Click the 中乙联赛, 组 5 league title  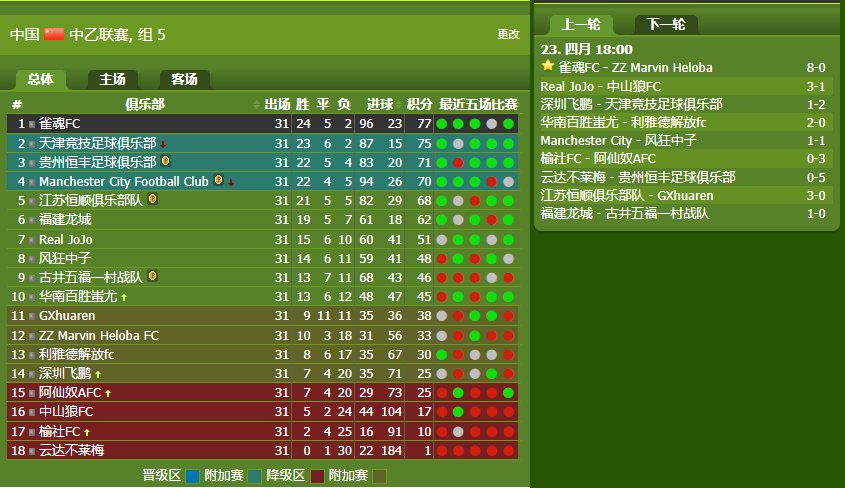(117, 35)
